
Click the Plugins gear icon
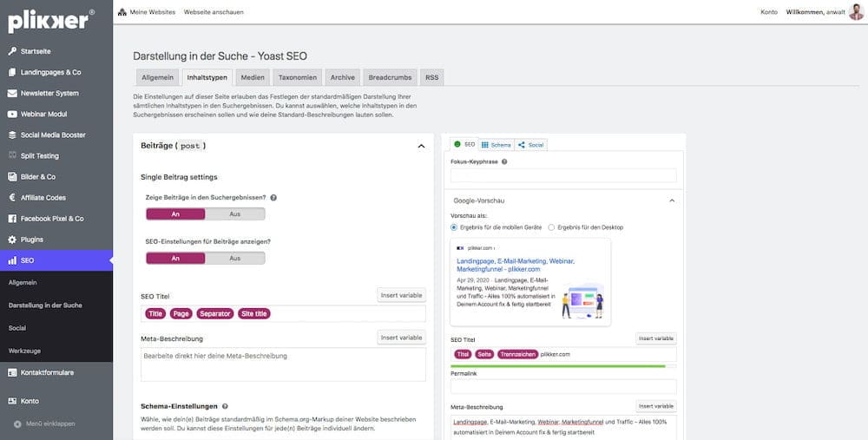12,239
